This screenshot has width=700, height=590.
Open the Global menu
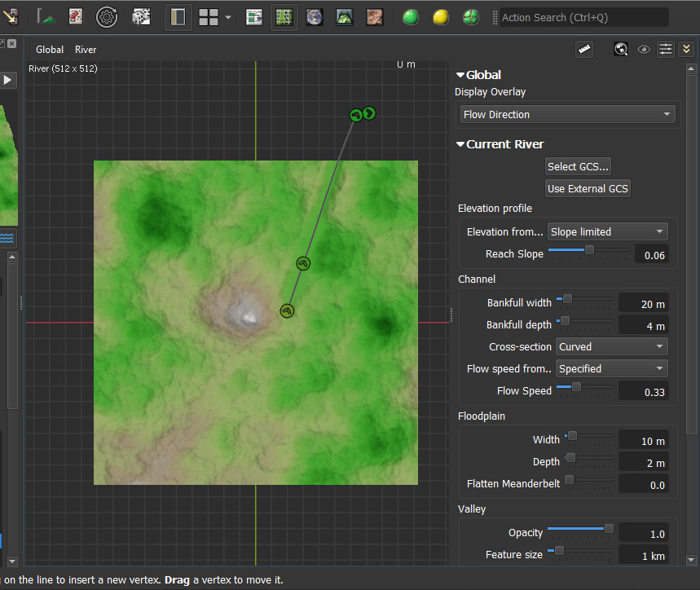(50, 50)
